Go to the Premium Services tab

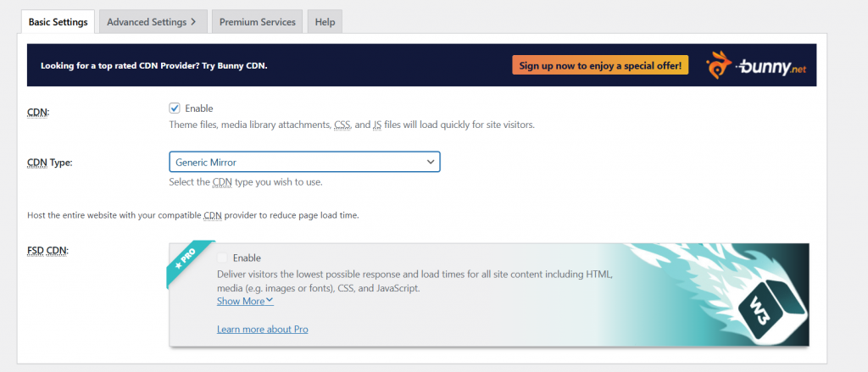[x=257, y=22]
